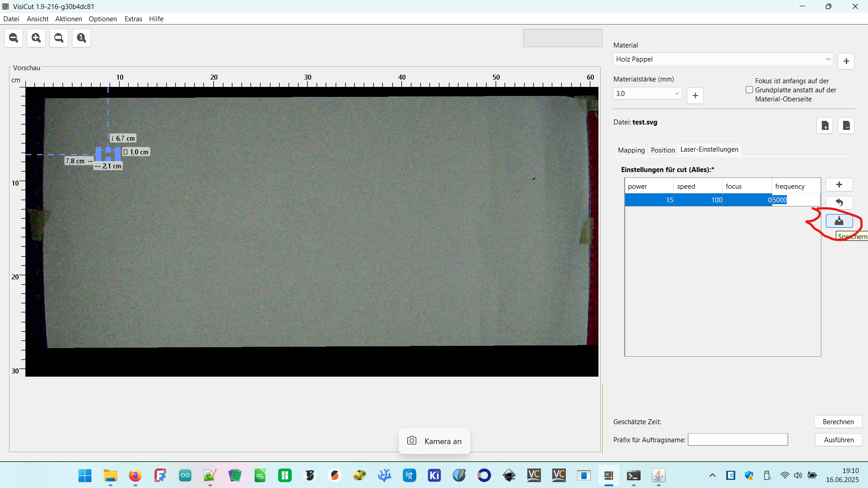The image size is (868, 488).
Task: Enable the Fokus auf Grundplatte checkbox
Action: tap(749, 90)
